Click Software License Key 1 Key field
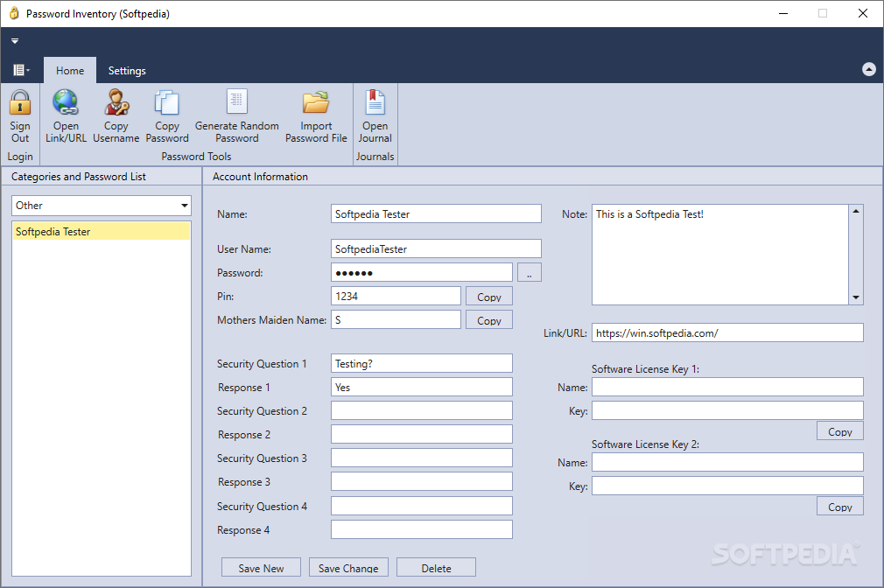The width and height of the screenshot is (884, 588). (x=727, y=410)
